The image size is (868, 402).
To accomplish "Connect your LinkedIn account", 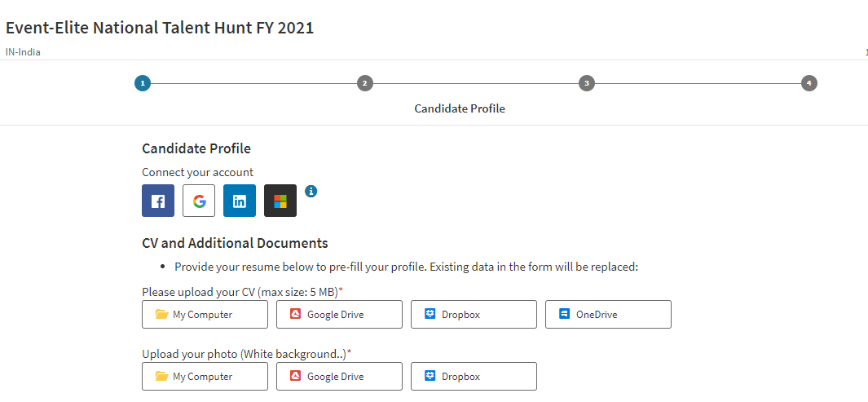I will coord(240,201).
